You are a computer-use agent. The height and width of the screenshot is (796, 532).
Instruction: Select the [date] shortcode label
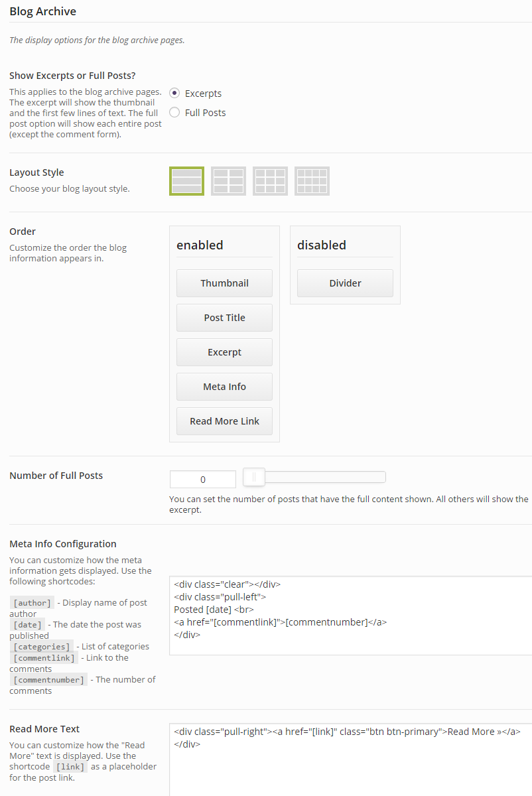(x=27, y=624)
